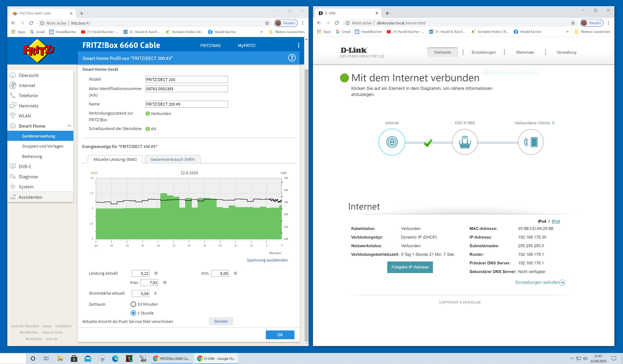Click the FRITZ!Box page vertical scrollbar
This screenshot has height=364, width=623.
(306, 198)
